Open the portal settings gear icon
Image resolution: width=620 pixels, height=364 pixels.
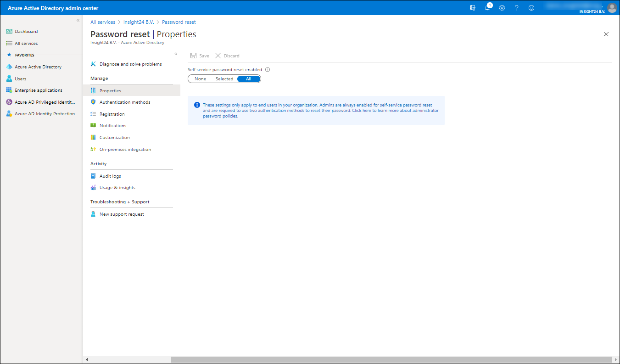pyautogui.click(x=502, y=8)
